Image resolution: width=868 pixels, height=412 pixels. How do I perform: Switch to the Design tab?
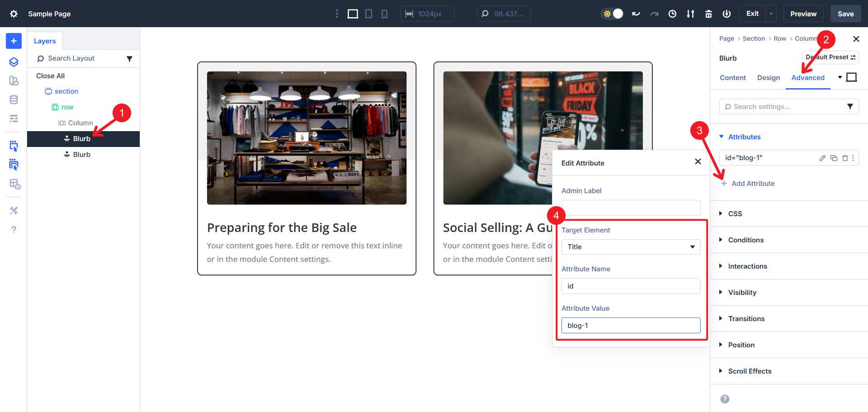[768, 77]
